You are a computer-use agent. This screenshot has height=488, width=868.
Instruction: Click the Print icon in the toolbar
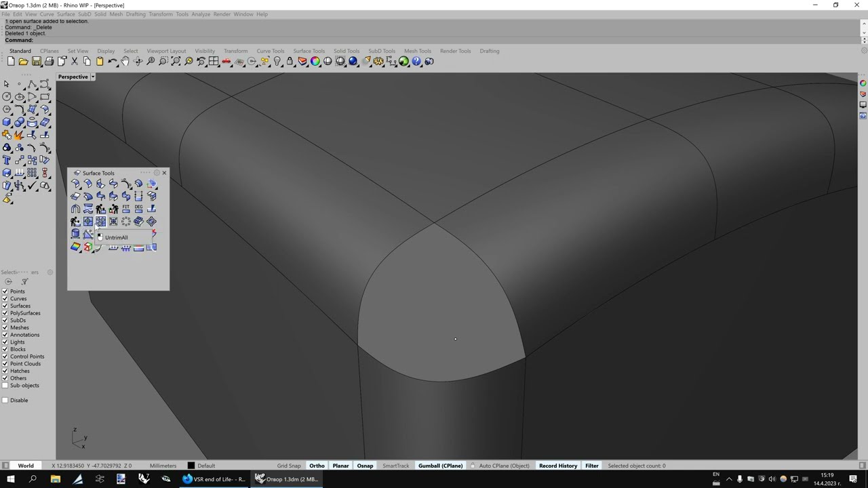coord(49,62)
